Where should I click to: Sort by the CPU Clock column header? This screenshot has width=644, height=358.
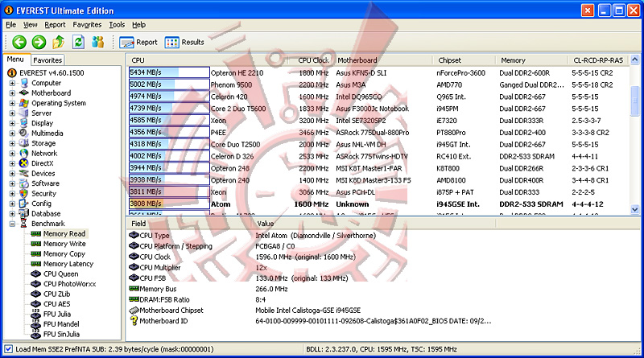point(313,60)
